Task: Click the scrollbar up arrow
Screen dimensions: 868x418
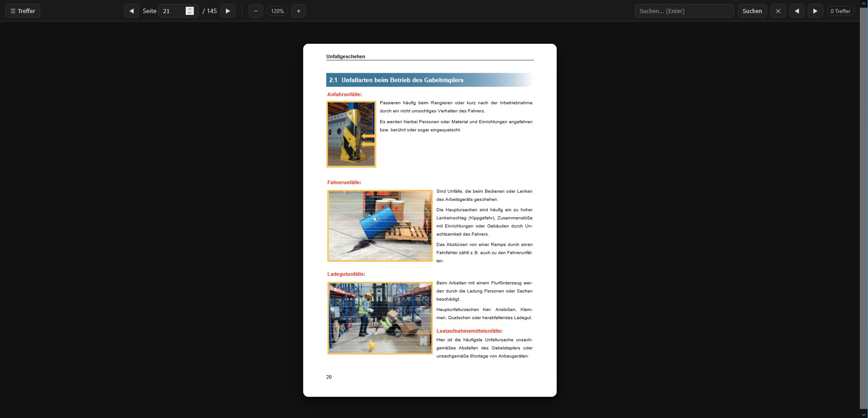Action: coord(863,4)
